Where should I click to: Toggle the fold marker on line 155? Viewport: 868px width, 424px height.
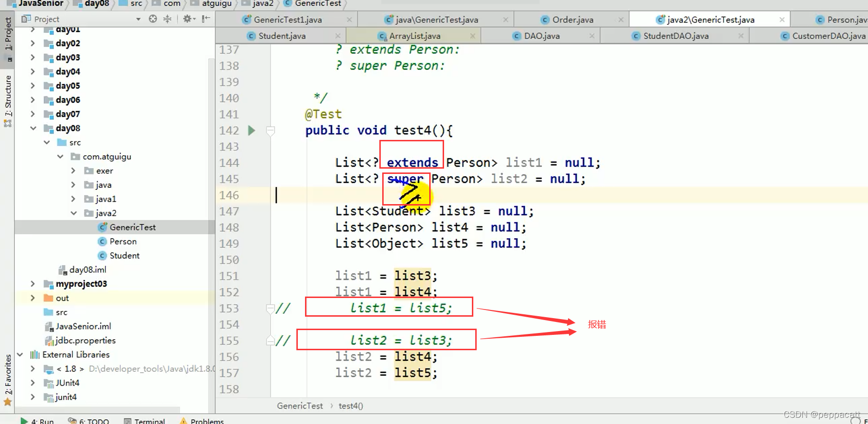click(x=270, y=341)
